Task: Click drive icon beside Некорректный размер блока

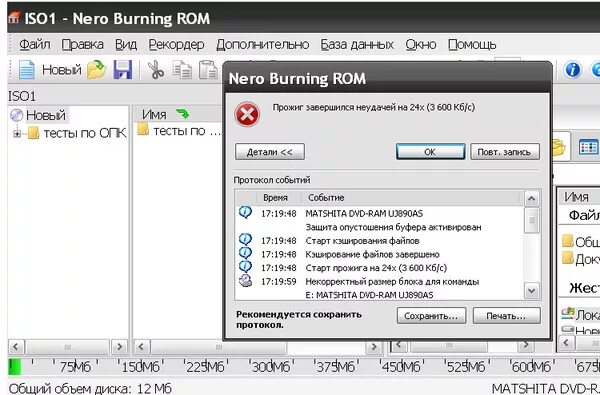Action: pyautogui.click(x=245, y=281)
